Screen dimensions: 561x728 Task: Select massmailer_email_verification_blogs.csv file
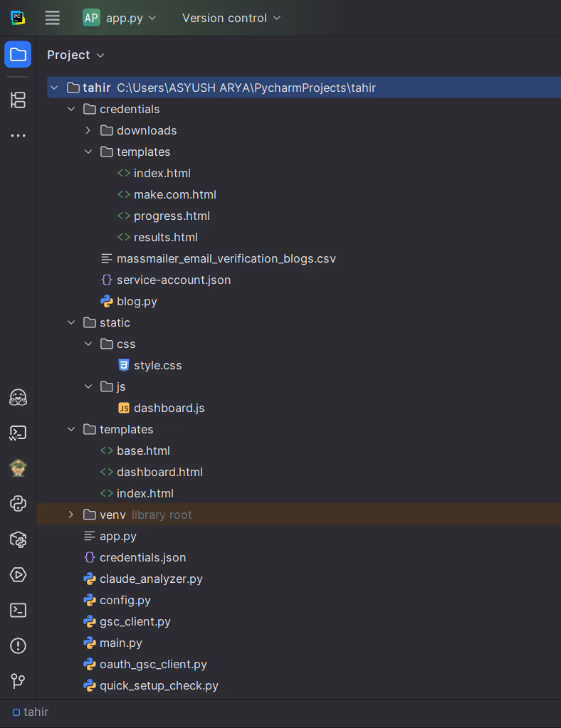[x=226, y=258]
